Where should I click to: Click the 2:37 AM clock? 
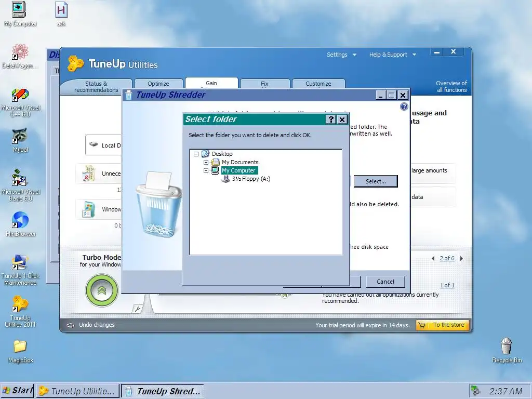coord(506,391)
